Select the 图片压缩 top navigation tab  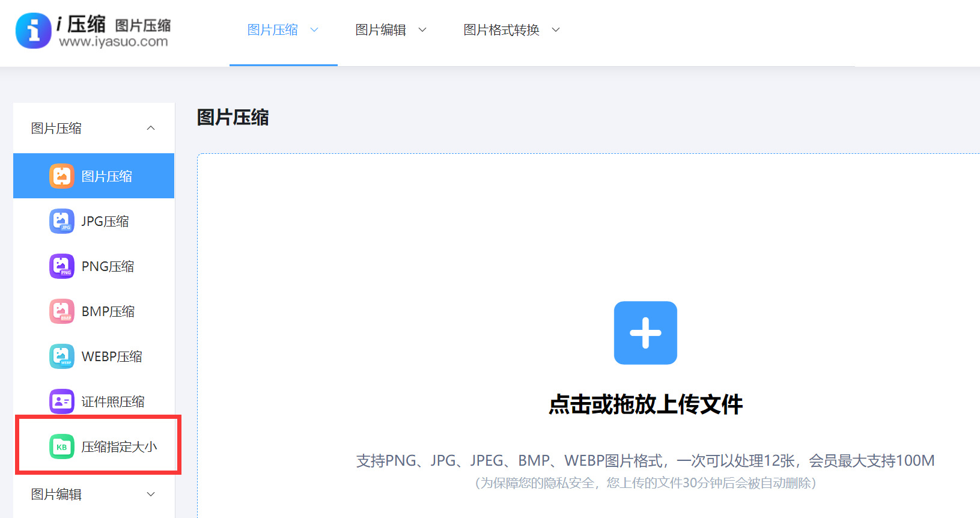click(273, 30)
